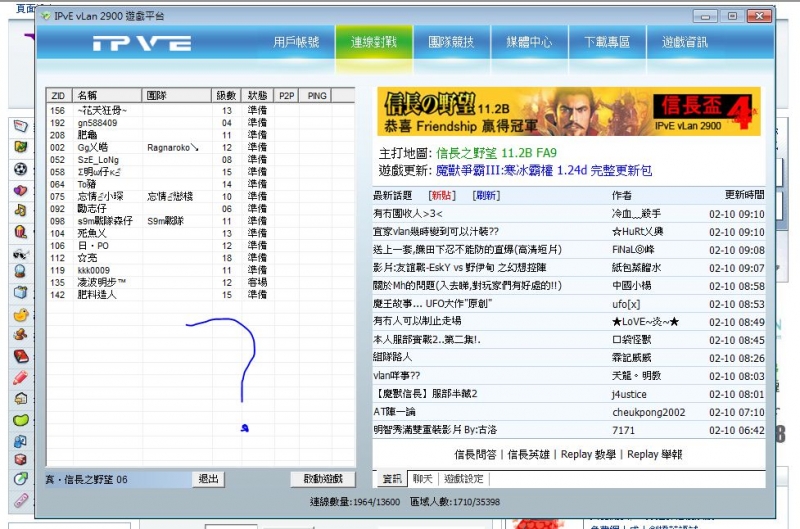
Task: Open topic by author cheukpong2002
Action: (569, 412)
